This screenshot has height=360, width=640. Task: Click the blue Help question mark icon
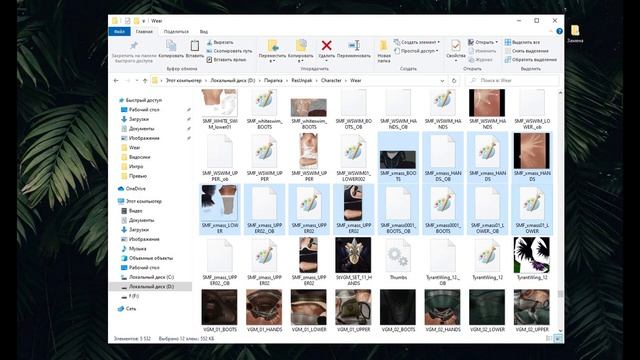tap(559, 31)
